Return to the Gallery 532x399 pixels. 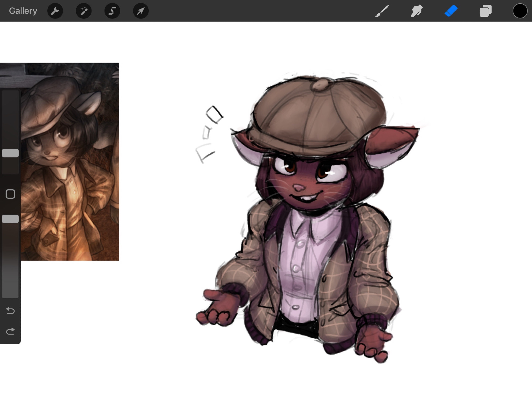click(23, 11)
